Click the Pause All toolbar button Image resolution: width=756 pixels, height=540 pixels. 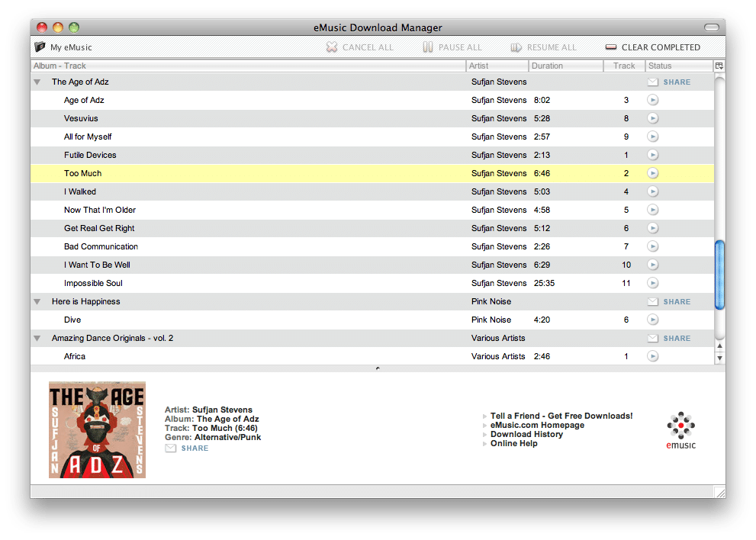click(452, 47)
